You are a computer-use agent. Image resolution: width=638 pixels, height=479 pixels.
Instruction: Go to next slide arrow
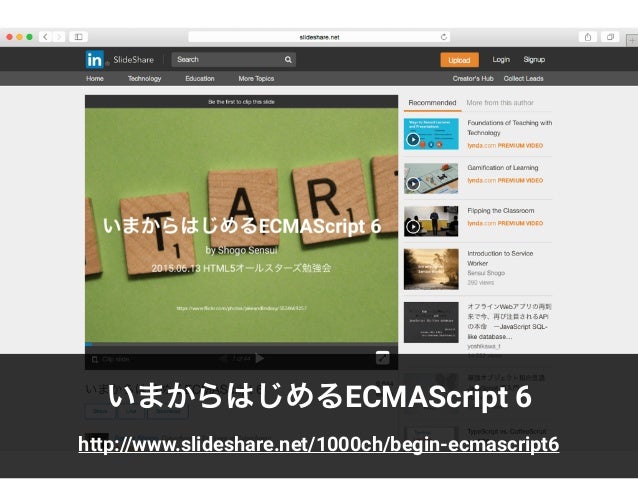click(x=260, y=358)
